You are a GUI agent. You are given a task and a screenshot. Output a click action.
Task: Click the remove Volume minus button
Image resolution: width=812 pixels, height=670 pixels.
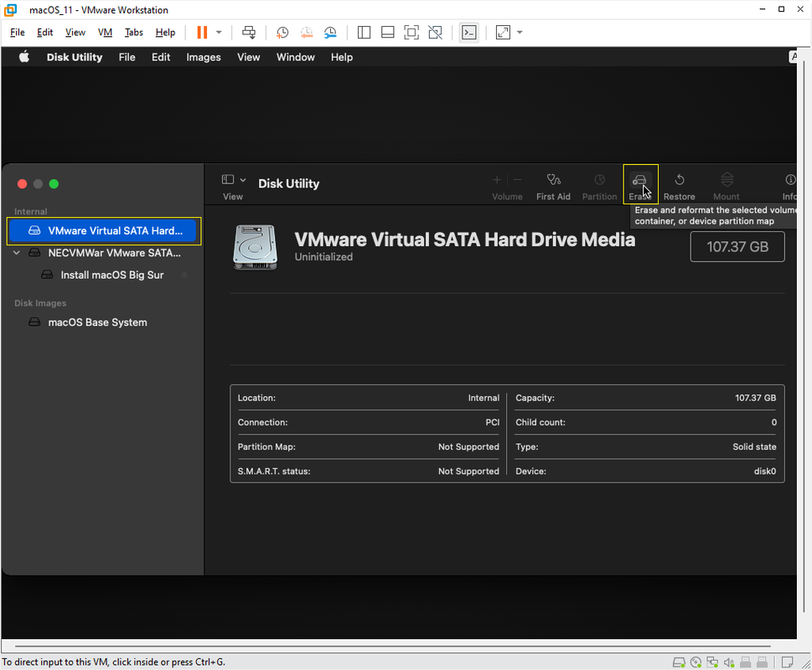click(517, 179)
